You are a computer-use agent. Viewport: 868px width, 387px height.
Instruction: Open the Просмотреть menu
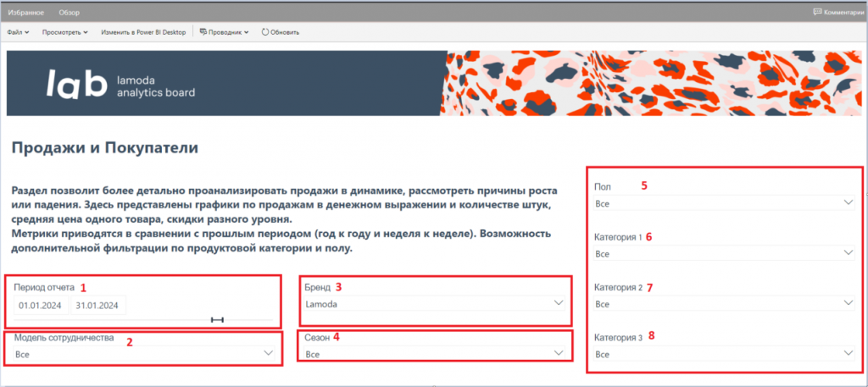tap(64, 32)
